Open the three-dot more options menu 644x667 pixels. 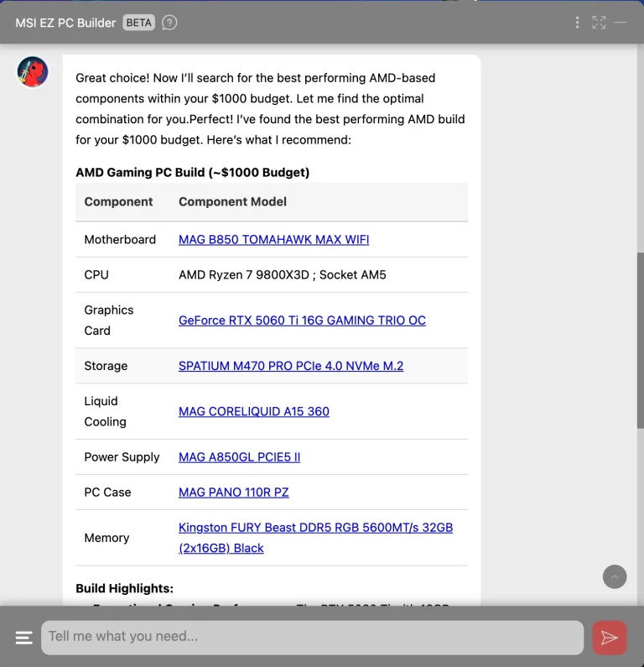[577, 23]
